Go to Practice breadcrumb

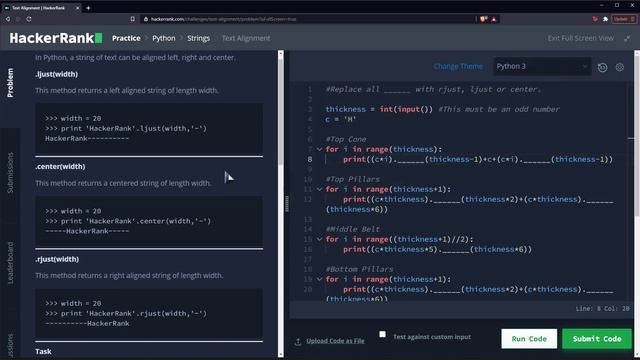tap(126, 38)
